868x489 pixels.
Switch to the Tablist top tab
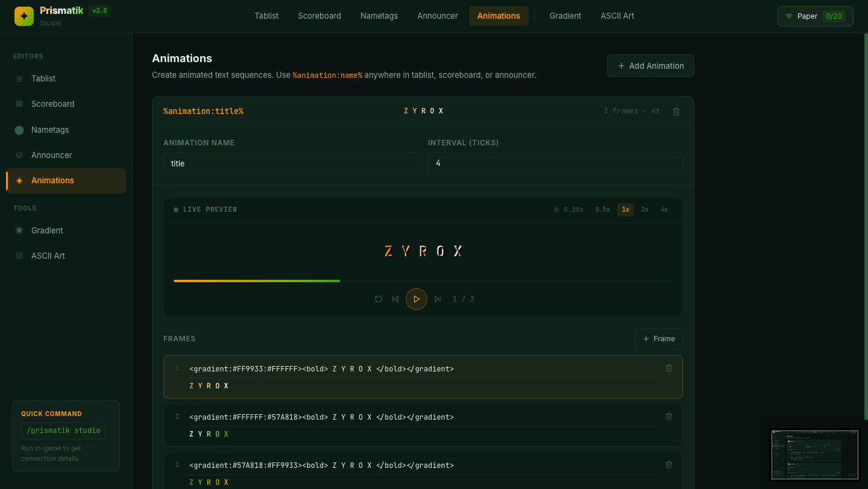(266, 16)
